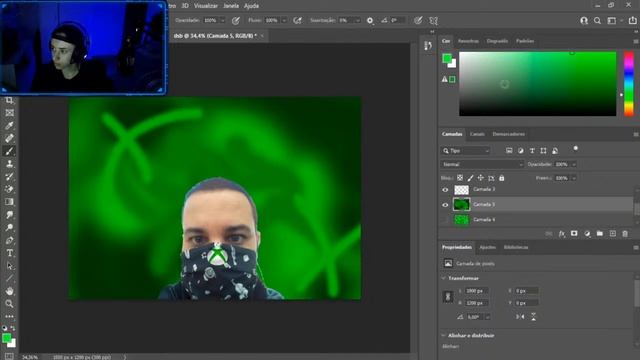
Task: Hide the selected Camada 5 layer
Action: pos(445,205)
